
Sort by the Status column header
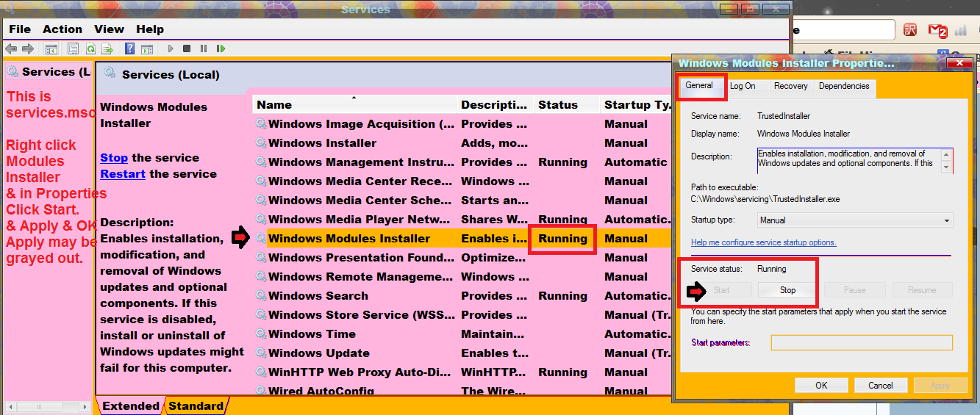[x=566, y=105]
